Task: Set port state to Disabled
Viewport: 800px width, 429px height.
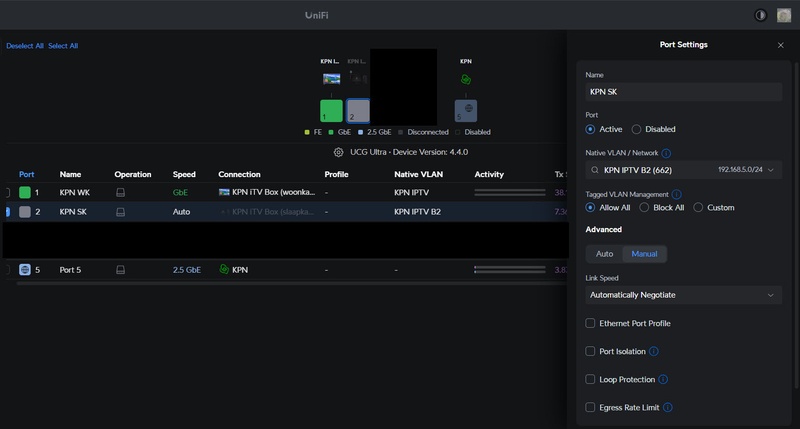Action: (636, 130)
